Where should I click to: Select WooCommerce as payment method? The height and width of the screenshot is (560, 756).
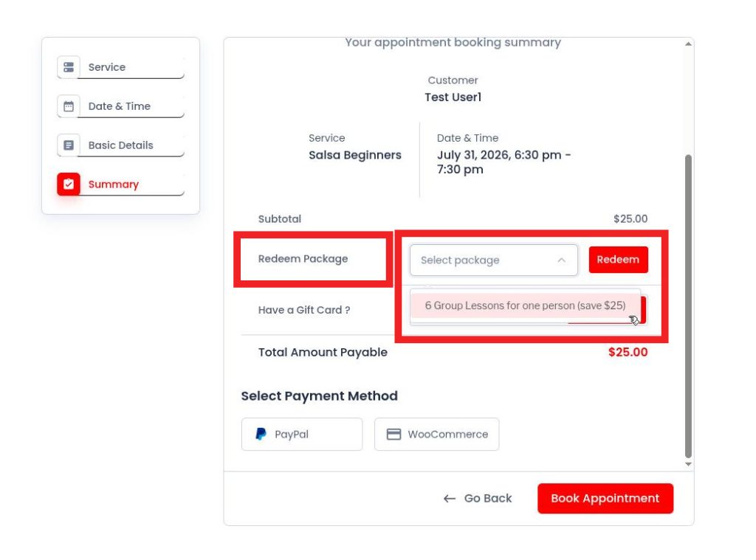tap(436, 435)
